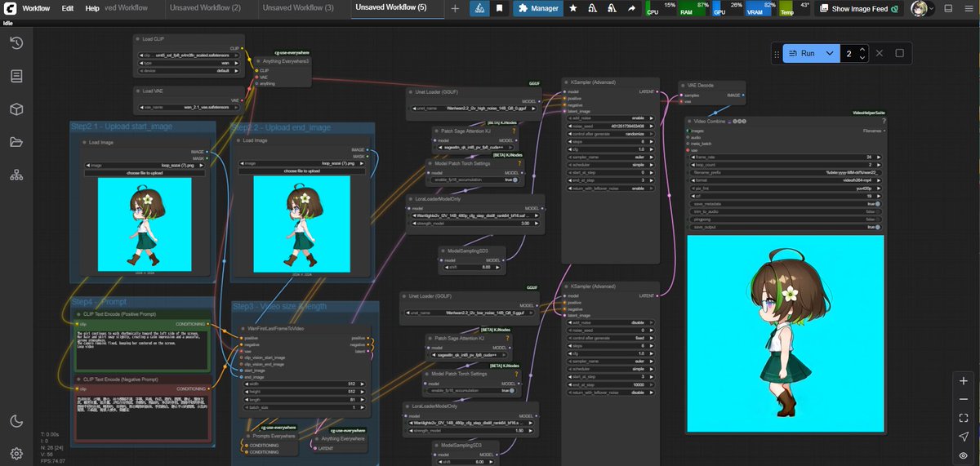Open help icon on Video Combine node
Viewport: 980px width, 466px height.
(x=884, y=121)
